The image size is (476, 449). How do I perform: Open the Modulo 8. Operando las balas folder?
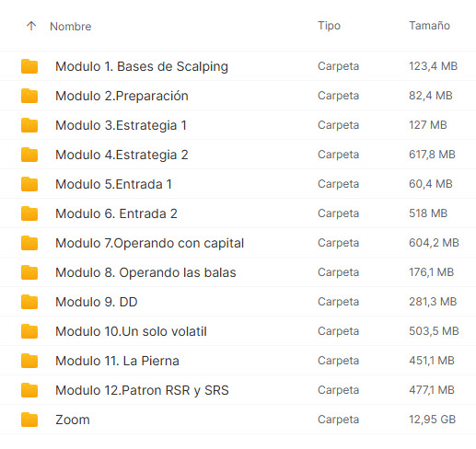coord(145,272)
